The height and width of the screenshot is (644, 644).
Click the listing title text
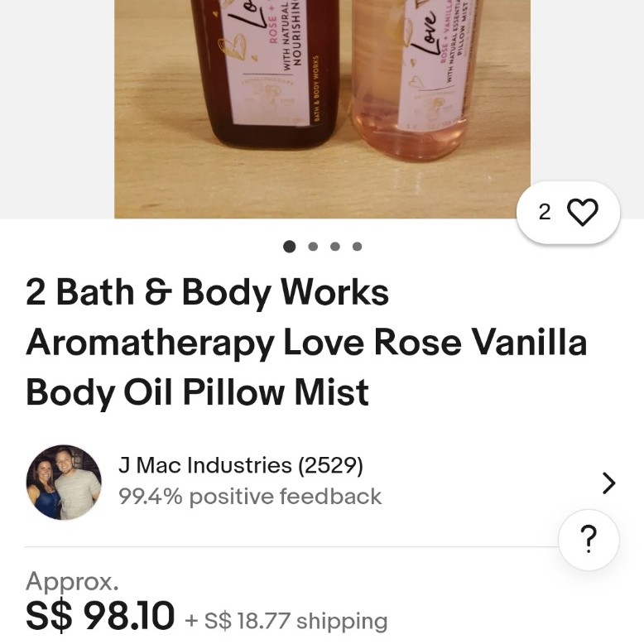coord(306,342)
